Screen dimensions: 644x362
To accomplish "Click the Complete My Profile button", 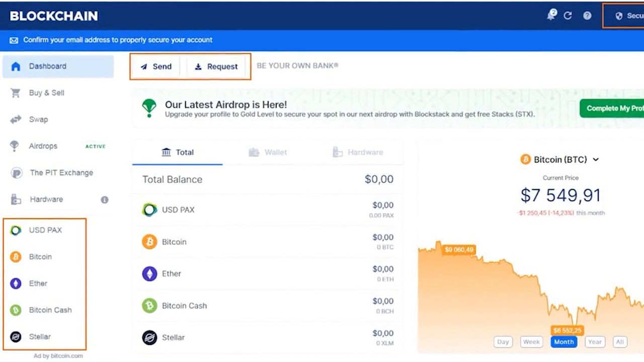I will 612,108.
